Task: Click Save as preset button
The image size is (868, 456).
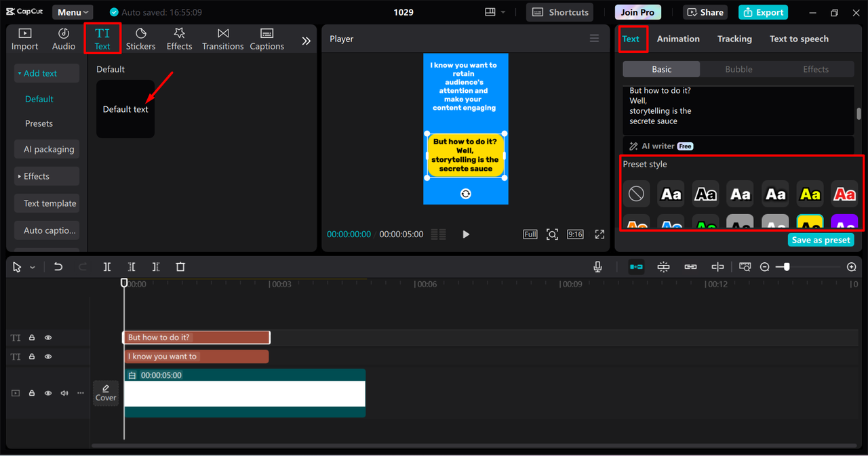Action: (x=821, y=240)
